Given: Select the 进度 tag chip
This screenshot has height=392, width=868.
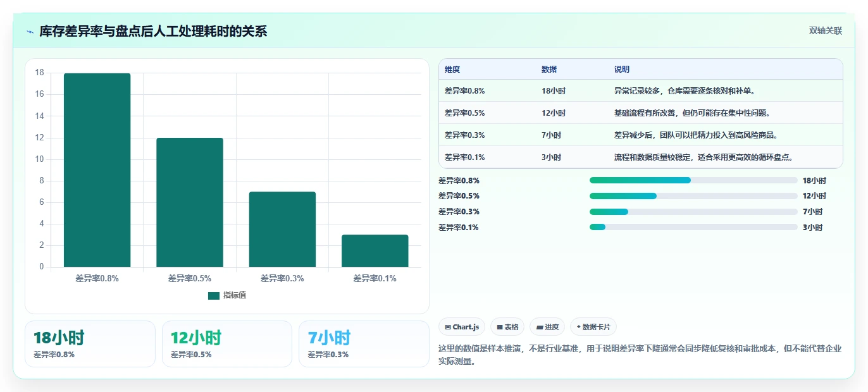Looking at the screenshot, I should coord(547,327).
